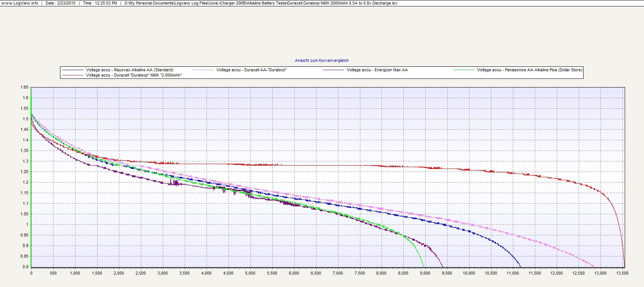
Task: Click the 1.35 label on voltage axis
Action: pyautogui.click(x=25, y=150)
